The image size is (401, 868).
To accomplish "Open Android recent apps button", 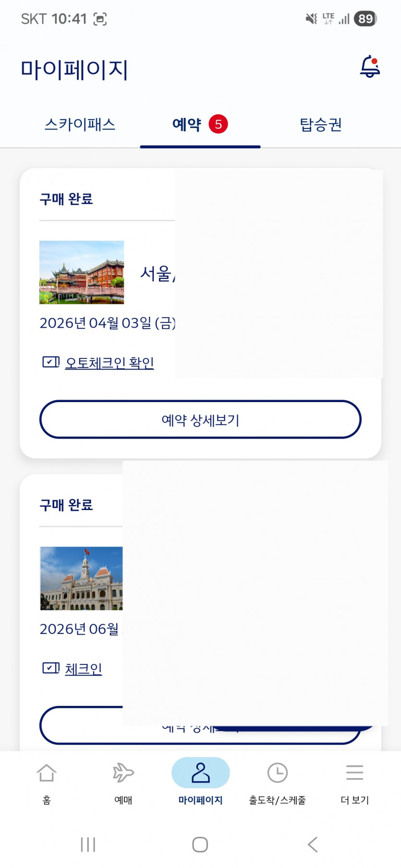I will click(88, 844).
